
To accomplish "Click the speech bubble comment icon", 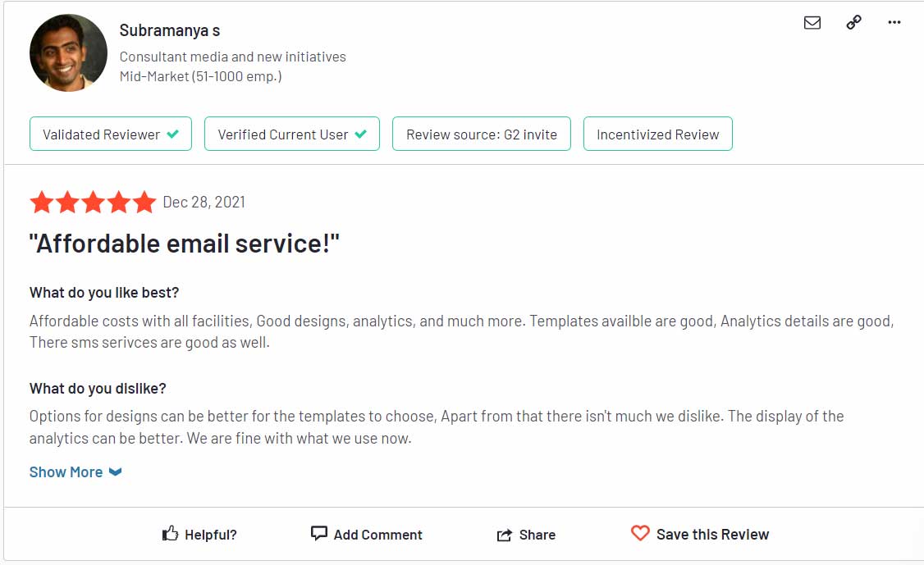I will click(x=318, y=533).
